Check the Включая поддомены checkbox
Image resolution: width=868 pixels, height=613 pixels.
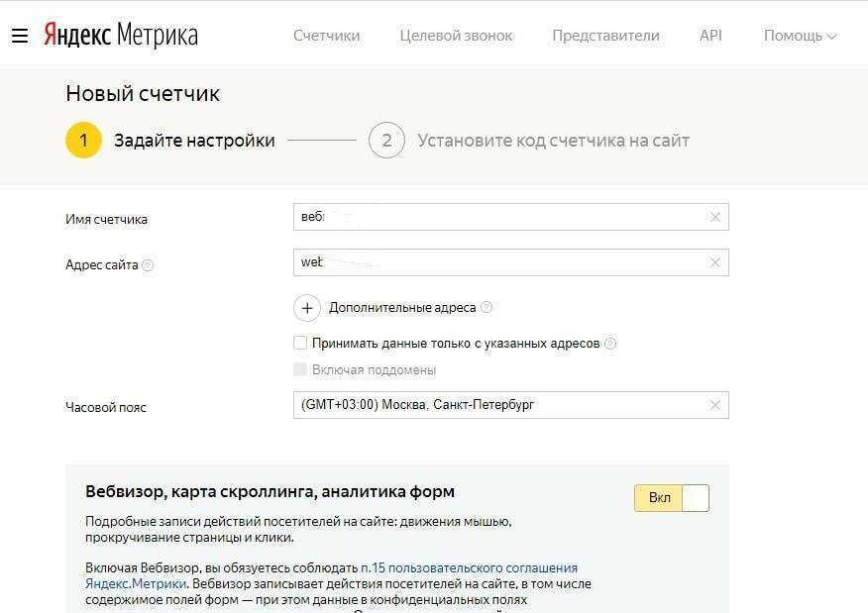click(x=300, y=369)
